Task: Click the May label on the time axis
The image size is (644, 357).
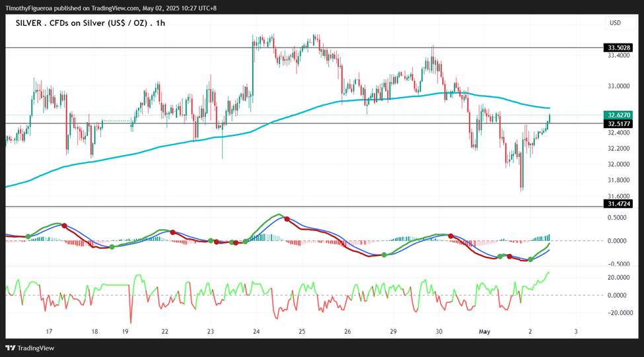Action: 485,331
